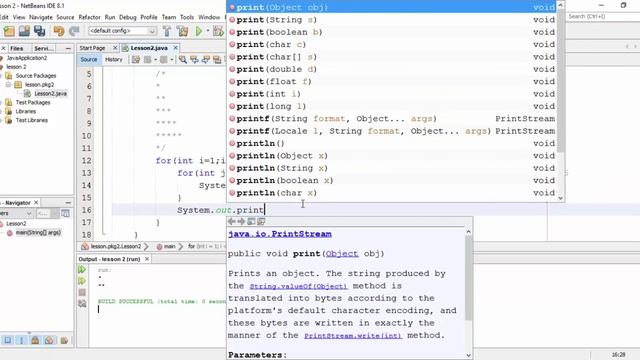
Task: Click the Undo toolbar icon
Action: [x=59, y=31]
